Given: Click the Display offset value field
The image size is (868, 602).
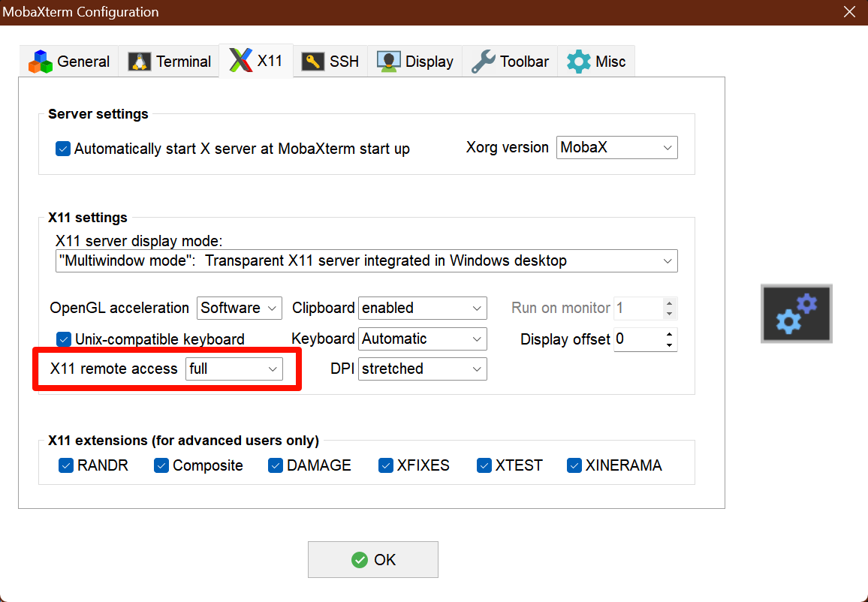Looking at the screenshot, I should [x=638, y=339].
